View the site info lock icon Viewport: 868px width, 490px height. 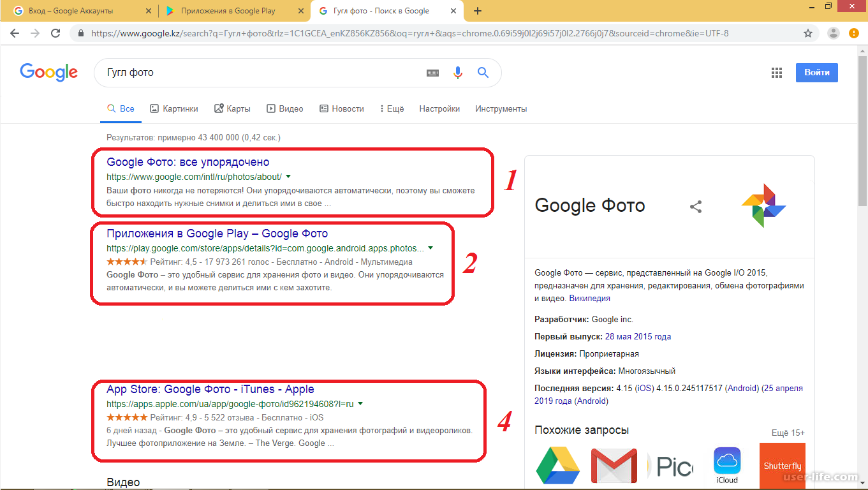tap(80, 33)
